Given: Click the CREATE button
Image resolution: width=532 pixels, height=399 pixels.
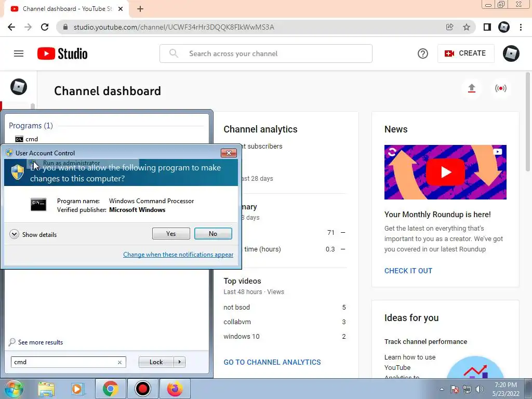Looking at the screenshot, I should pyautogui.click(x=466, y=54).
